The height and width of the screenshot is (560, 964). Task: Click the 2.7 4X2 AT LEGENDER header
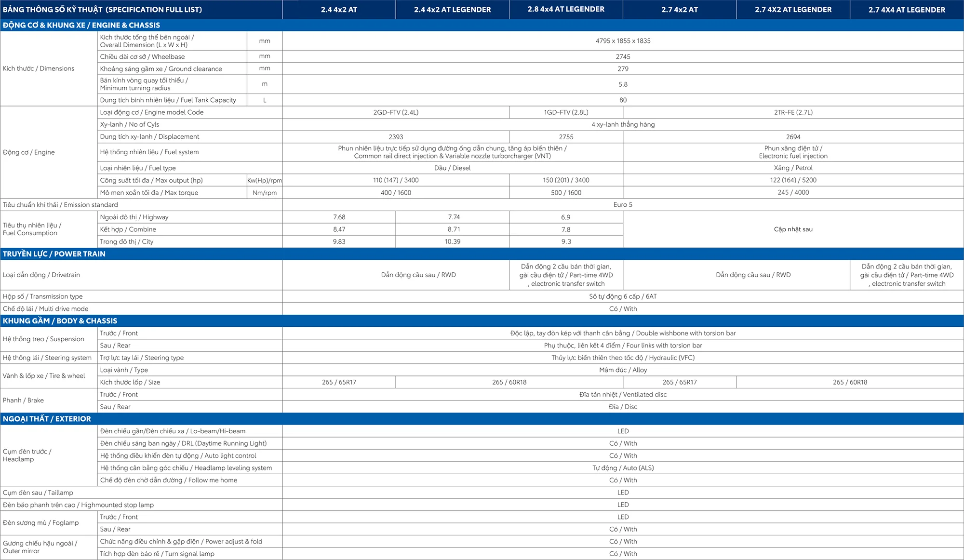[793, 10]
